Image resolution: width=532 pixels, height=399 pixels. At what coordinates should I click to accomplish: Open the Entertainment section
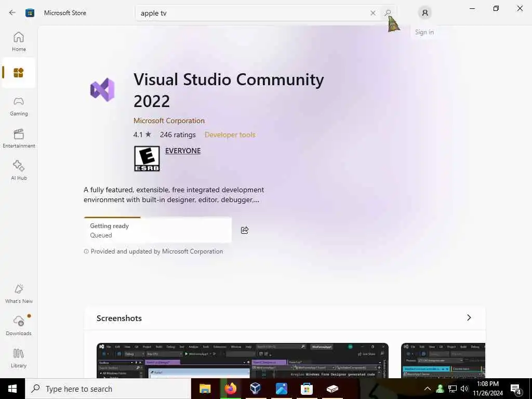tap(19, 138)
